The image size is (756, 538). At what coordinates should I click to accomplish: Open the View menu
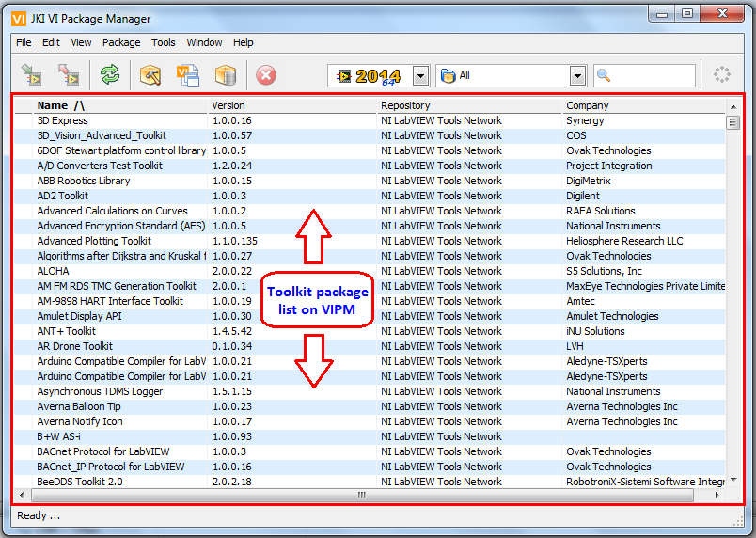click(81, 42)
